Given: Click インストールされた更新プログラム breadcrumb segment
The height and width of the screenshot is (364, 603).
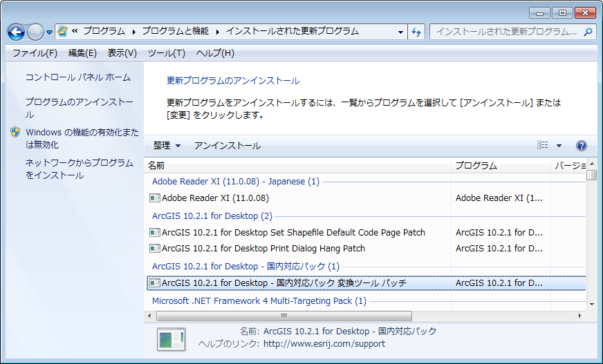Looking at the screenshot, I should click(x=293, y=32).
